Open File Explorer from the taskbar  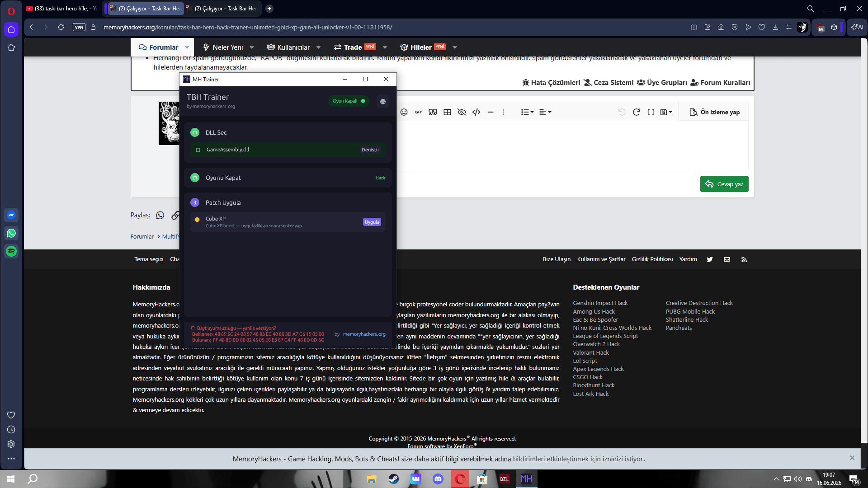[372, 479]
